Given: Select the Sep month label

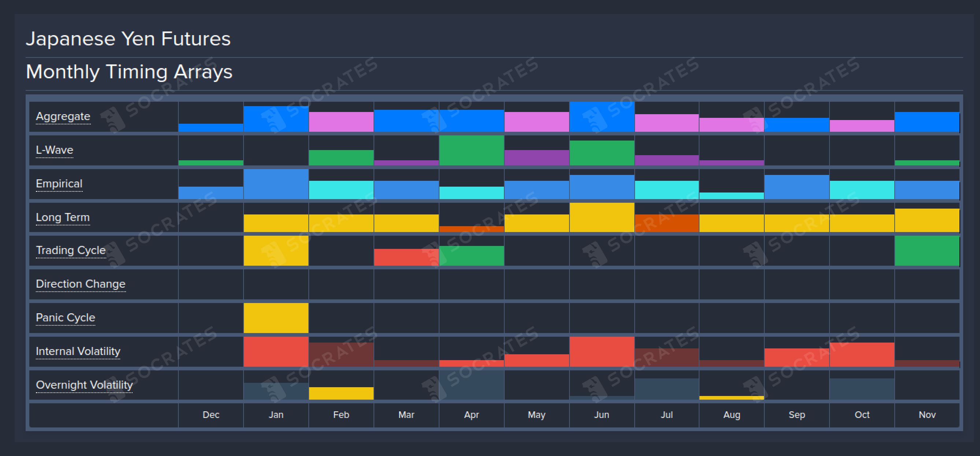Looking at the screenshot, I should tap(797, 415).
